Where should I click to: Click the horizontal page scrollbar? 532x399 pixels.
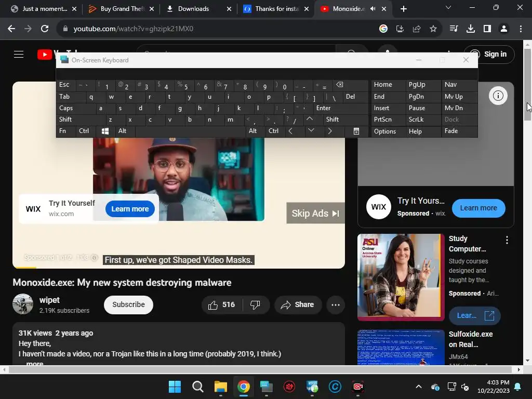click(x=260, y=369)
